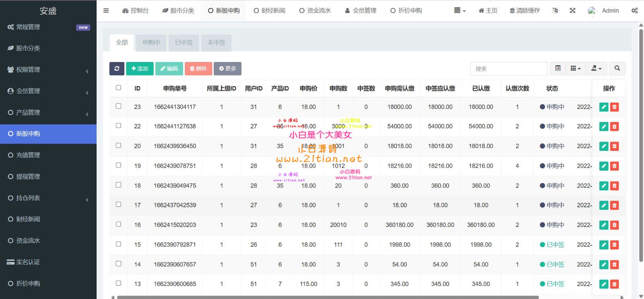Click the 搜索 search input field
Image resolution: width=644 pixels, height=299 pixels.
tap(509, 68)
